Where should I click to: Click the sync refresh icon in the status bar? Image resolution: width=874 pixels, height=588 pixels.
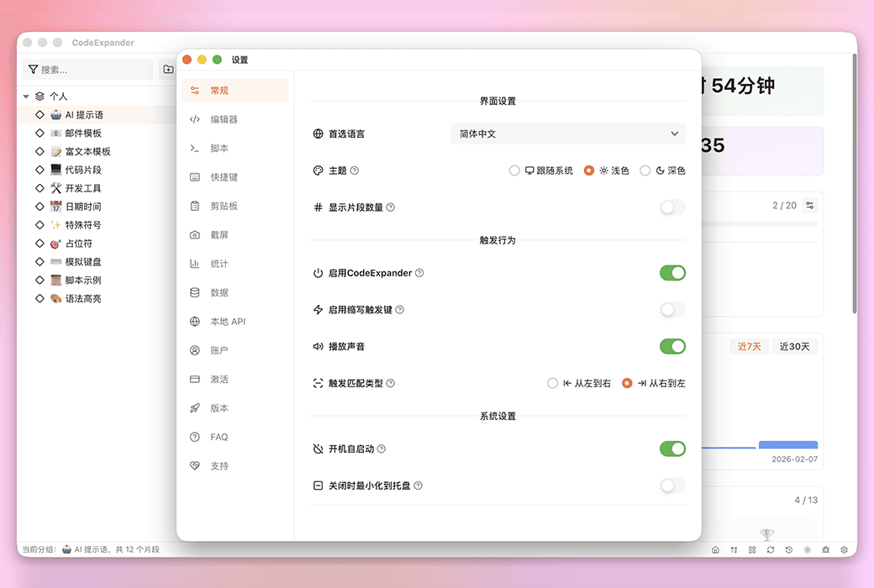[770, 549]
